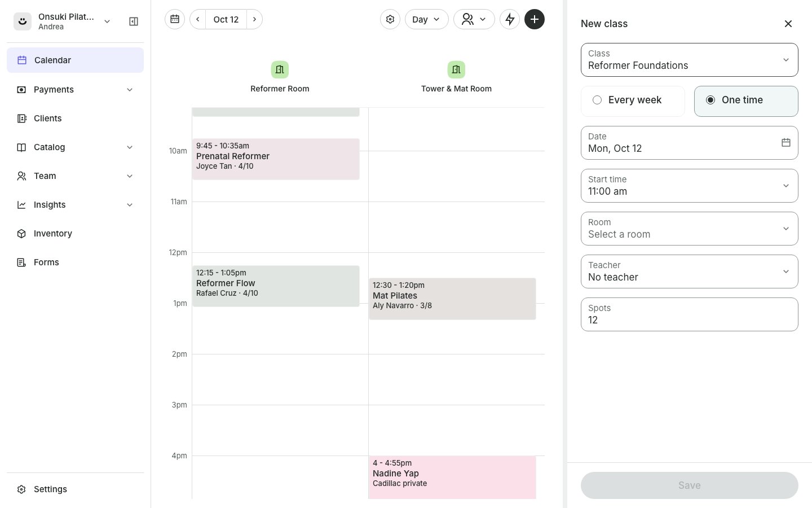Close the New class panel
This screenshot has width=812, height=508.
(x=788, y=24)
